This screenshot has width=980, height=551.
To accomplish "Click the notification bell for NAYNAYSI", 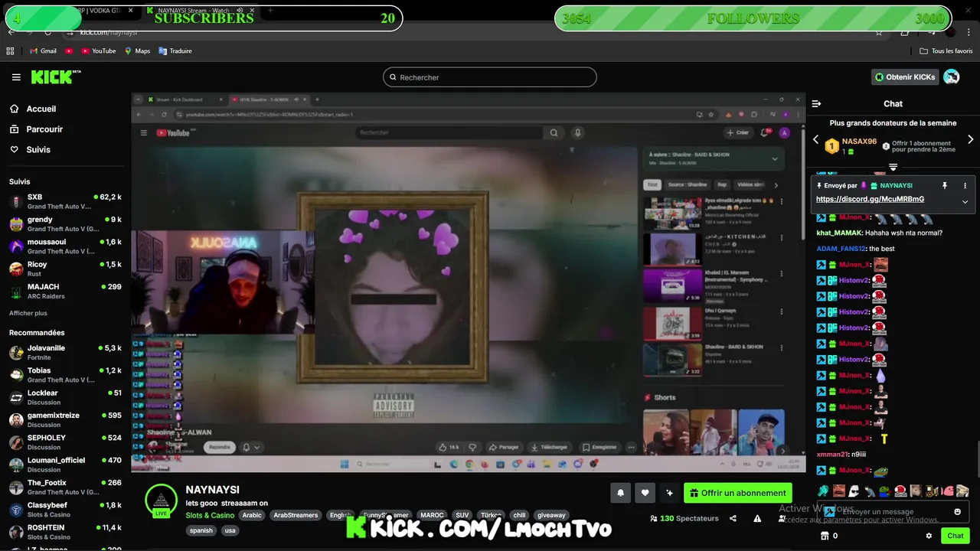I will point(621,493).
